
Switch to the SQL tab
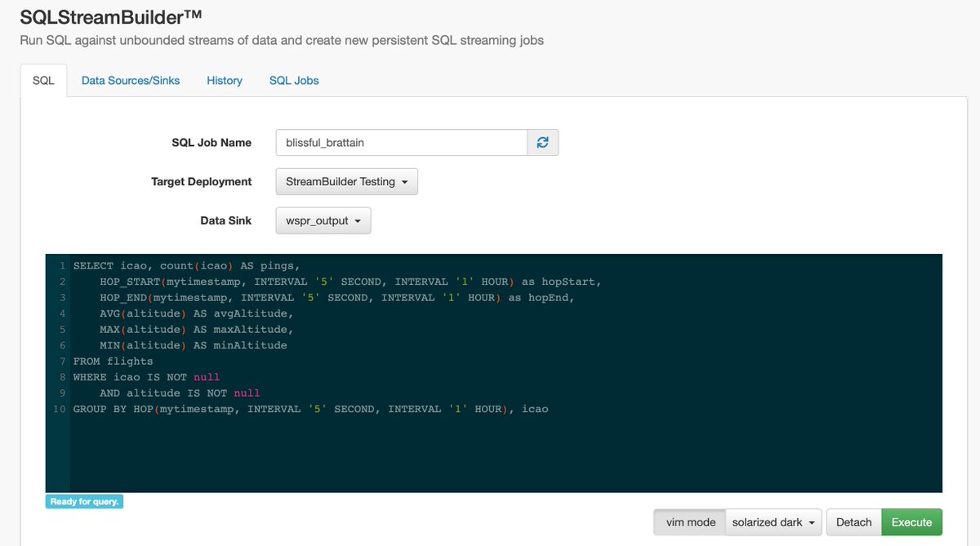click(43, 80)
